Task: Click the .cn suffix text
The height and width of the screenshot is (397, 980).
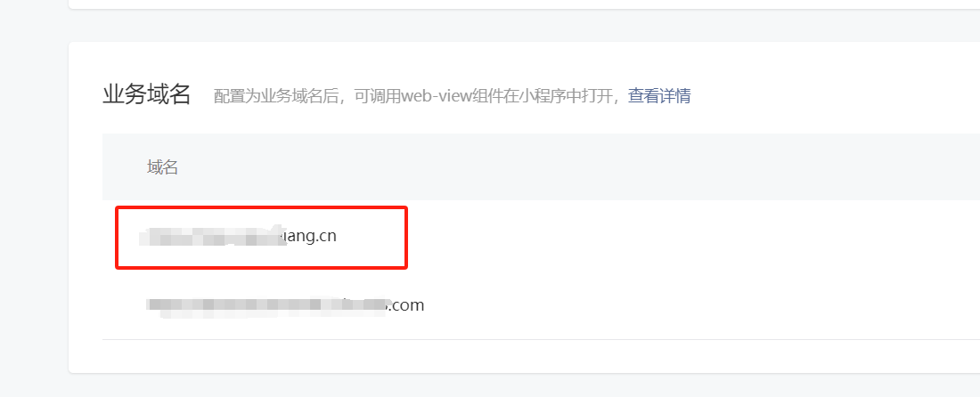Action: (323, 237)
